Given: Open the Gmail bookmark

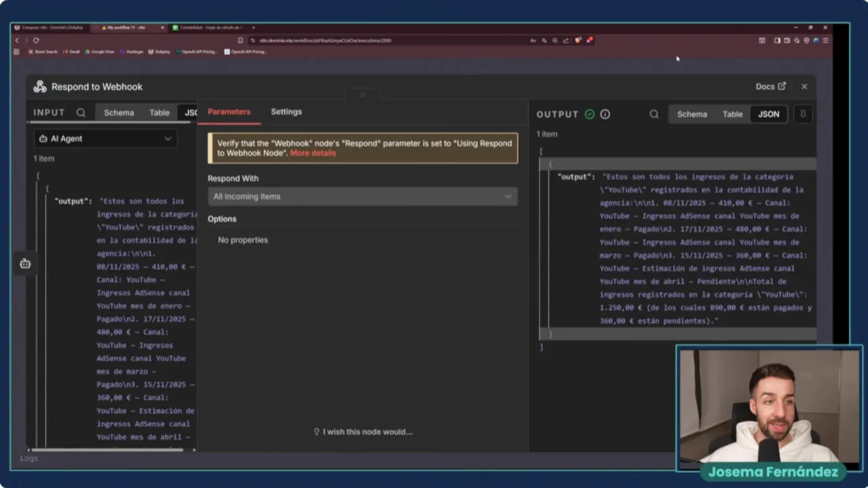Looking at the screenshot, I should click(x=71, y=52).
